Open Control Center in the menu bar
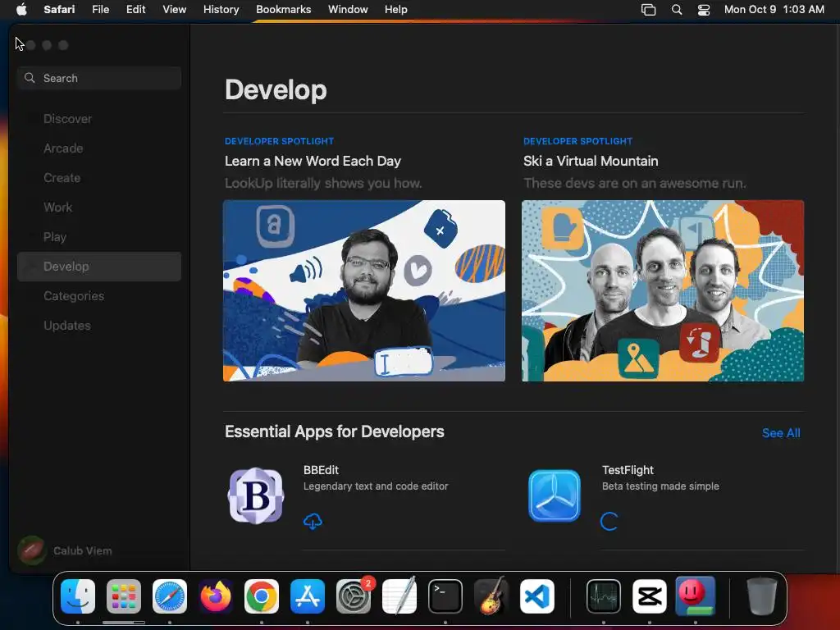 pos(703,10)
